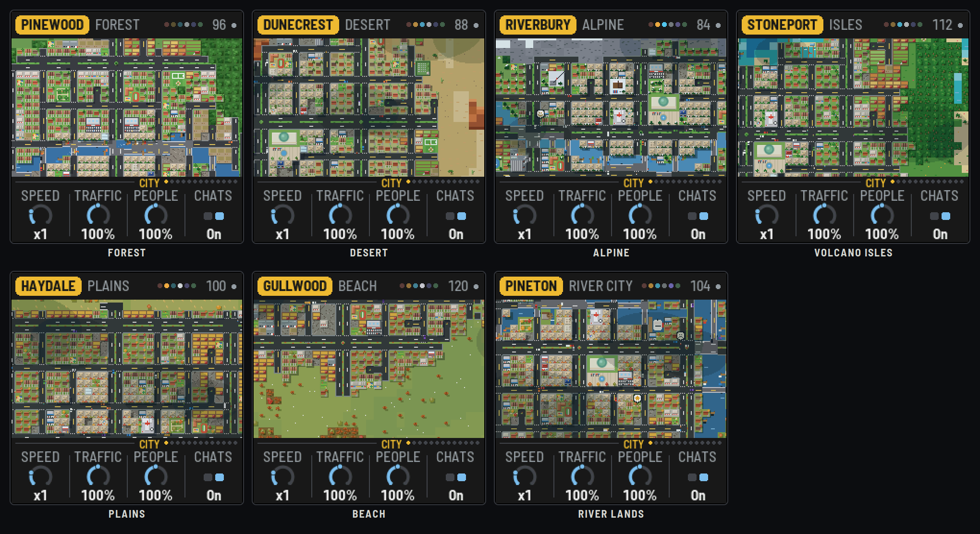The image size is (980, 534).
Task: Click the RIVERBURY name badge
Action: coord(538,25)
